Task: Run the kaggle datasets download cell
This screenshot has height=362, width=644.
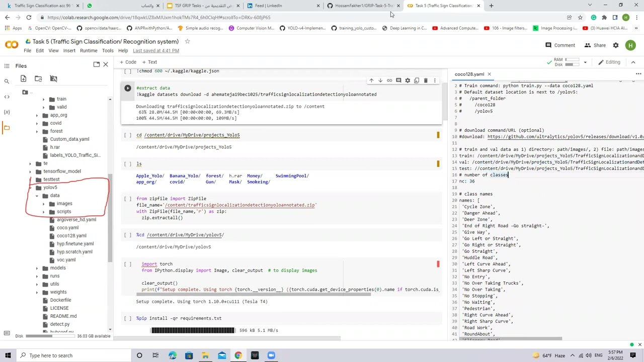Action: (128, 88)
